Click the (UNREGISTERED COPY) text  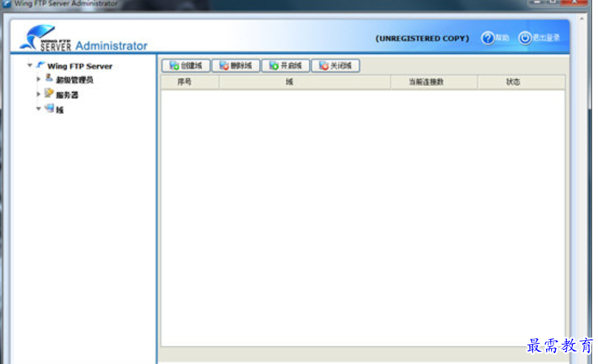(422, 39)
